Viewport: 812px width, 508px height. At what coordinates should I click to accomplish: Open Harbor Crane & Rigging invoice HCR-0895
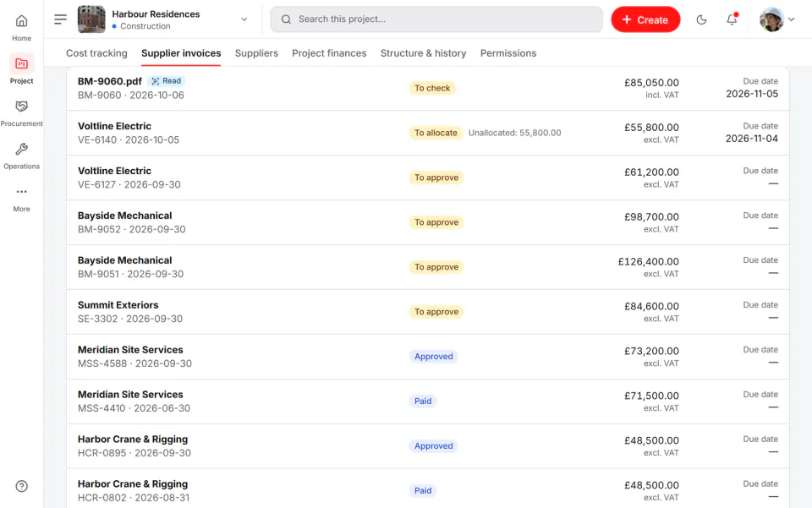(x=428, y=446)
